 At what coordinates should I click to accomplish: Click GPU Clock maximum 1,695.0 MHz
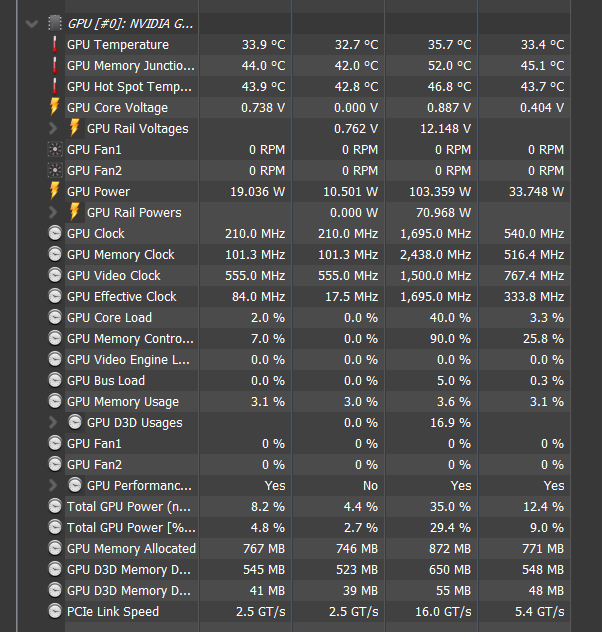coord(436,233)
